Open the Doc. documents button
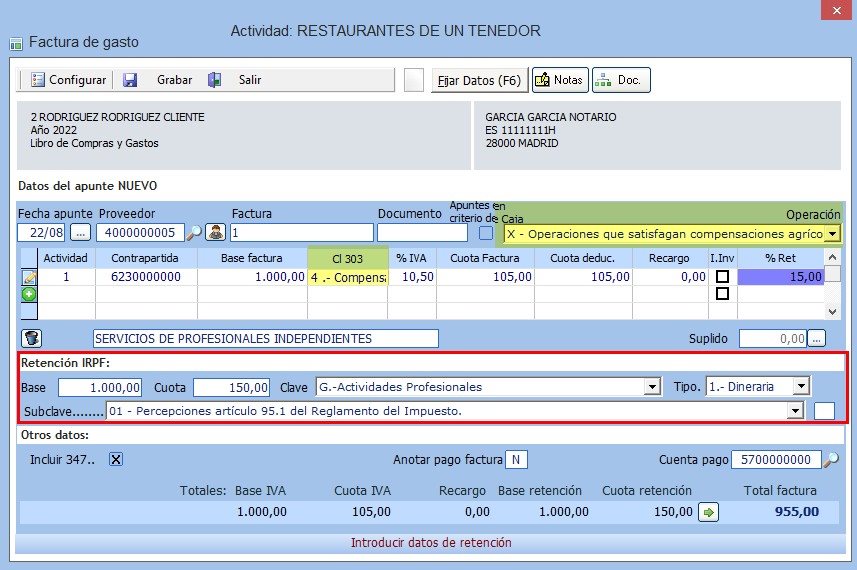The image size is (857, 570). [x=621, y=80]
